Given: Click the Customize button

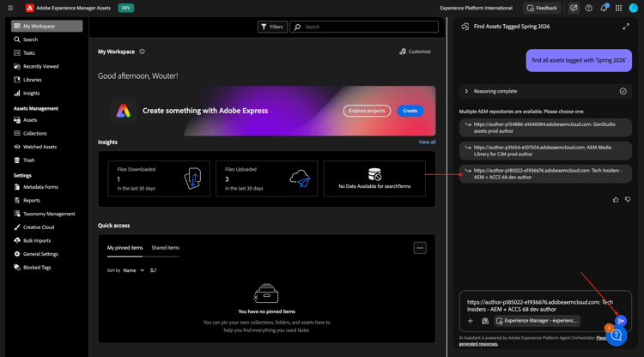Looking at the screenshot, I should (x=415, y=51).
